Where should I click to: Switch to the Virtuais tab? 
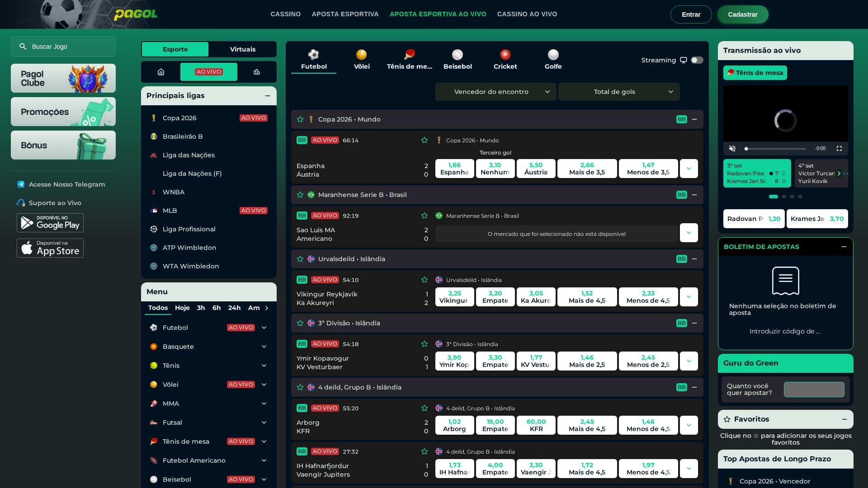243,49
